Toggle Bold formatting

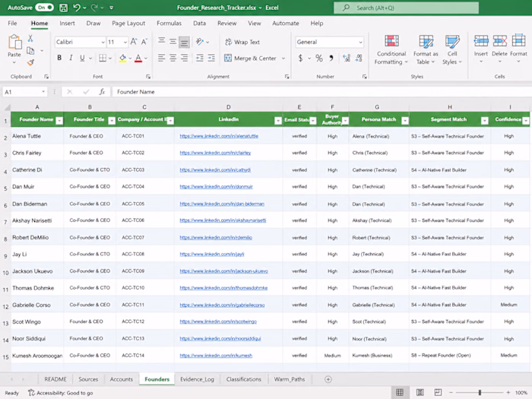[x=59, y=58]
